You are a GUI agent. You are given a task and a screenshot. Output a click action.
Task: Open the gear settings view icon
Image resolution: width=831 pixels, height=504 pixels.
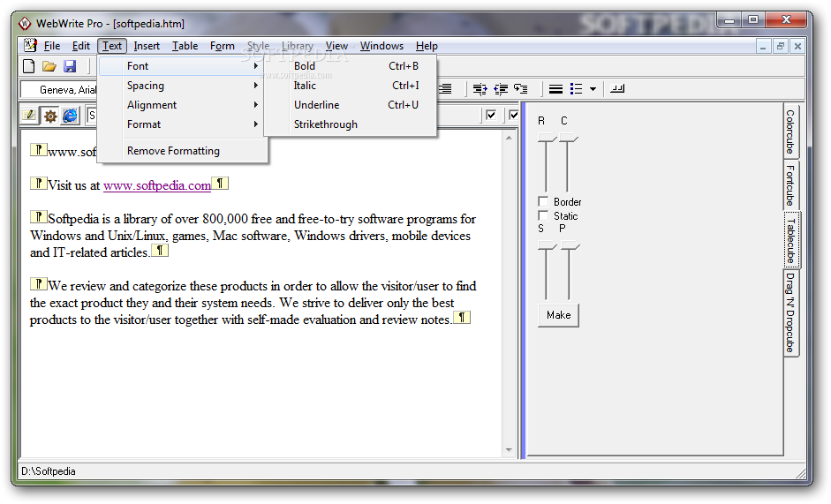coord(50,116)
